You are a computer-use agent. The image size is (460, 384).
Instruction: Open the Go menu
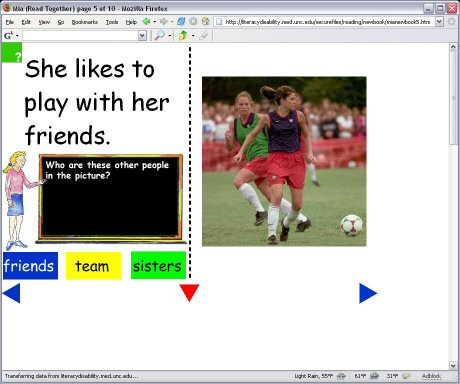pyautogui.click(x=61, y=22)
